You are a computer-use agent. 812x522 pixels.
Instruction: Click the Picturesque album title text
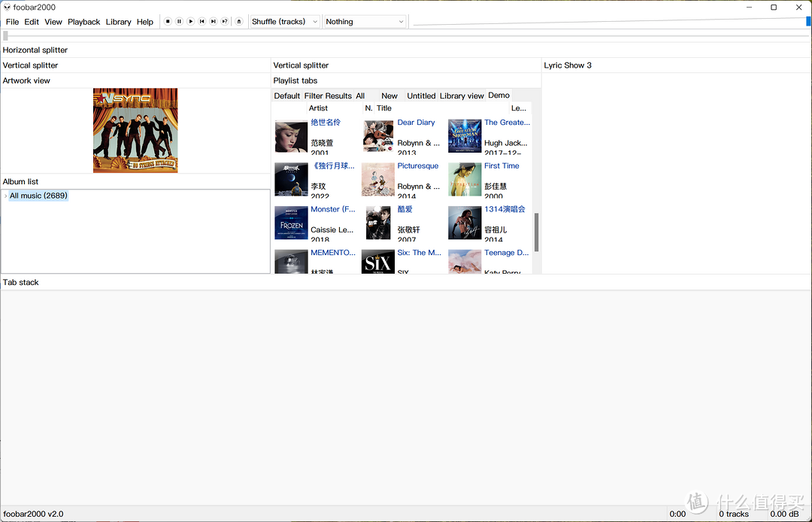pyautogui.click(x=417, y=166)
